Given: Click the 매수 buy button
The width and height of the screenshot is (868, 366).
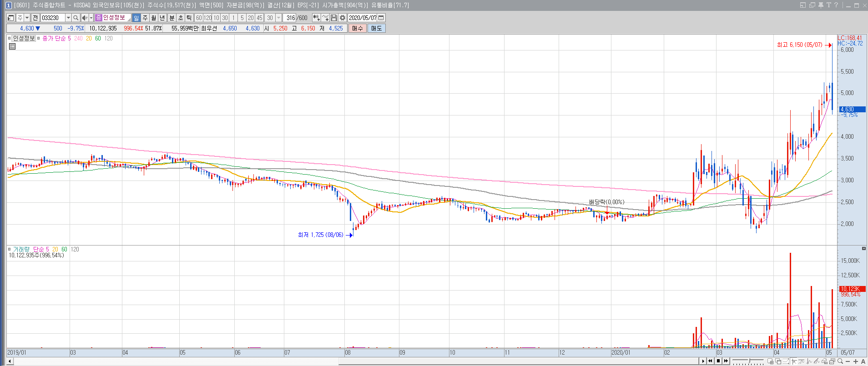Looking at the screenshot, I should coord(358,28).
